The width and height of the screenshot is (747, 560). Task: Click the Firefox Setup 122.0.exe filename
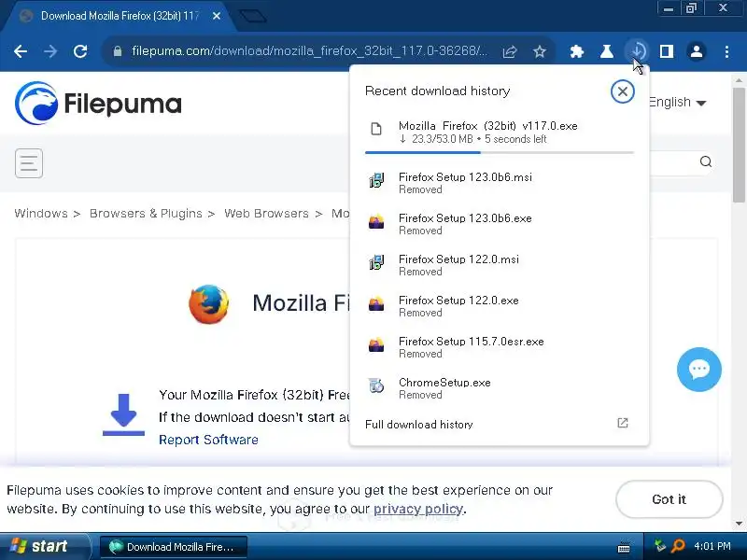(458, 301)
